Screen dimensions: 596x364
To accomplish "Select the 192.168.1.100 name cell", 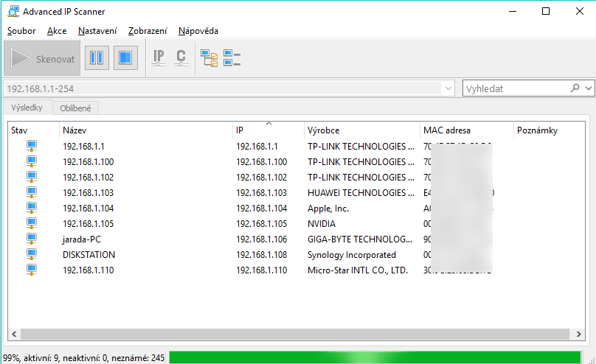I will click(89, 161).
